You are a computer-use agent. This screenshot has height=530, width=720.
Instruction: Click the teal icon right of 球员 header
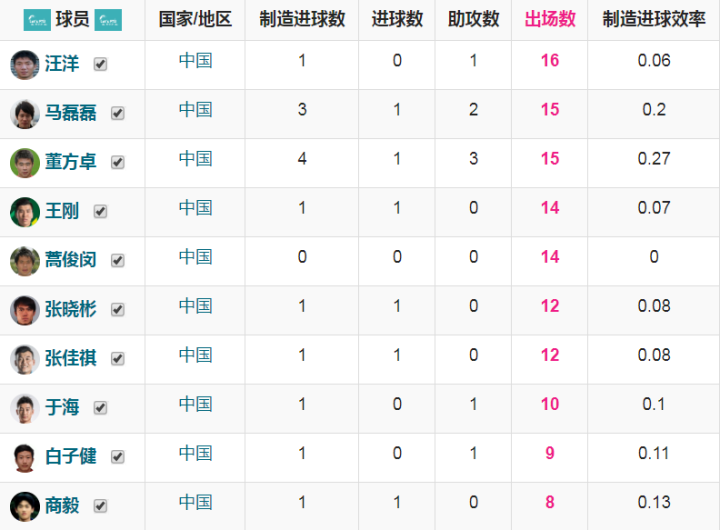[108, 19]
